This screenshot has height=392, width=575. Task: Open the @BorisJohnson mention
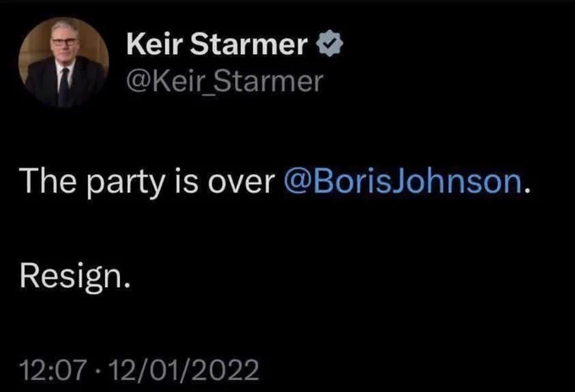(x=403, y=181)
